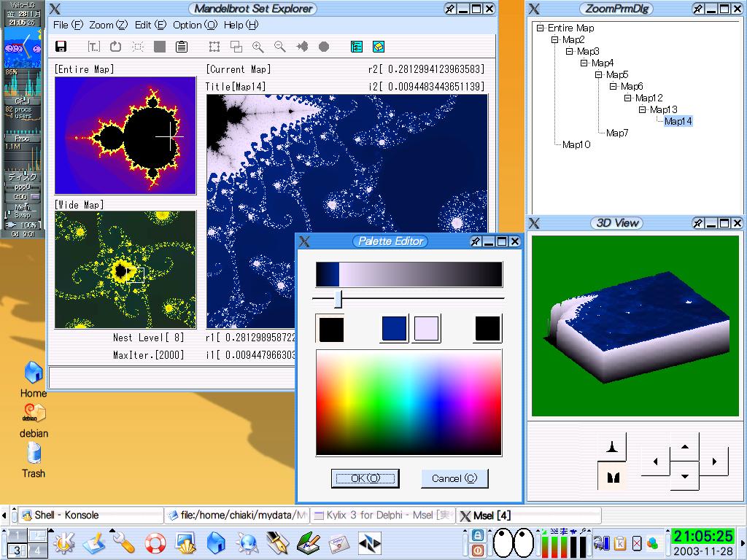Click the clipboard icon in the toolbar

click(x=181, y=47)
